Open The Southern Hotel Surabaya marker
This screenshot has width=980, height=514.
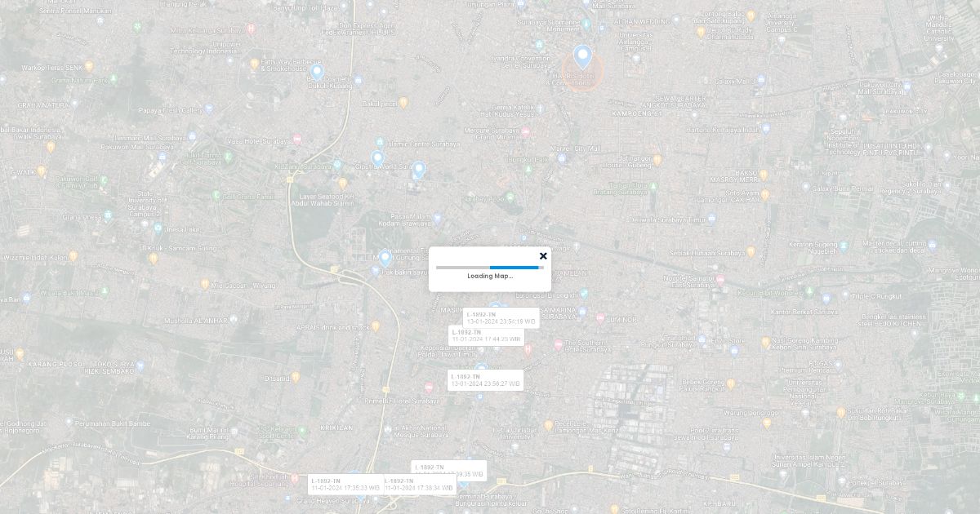click(x=559, y=345)
